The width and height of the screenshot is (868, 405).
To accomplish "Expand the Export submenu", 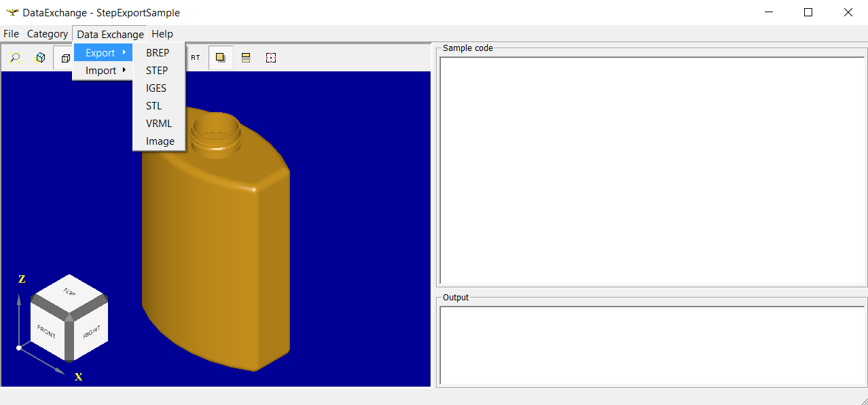I will (103, 53).
